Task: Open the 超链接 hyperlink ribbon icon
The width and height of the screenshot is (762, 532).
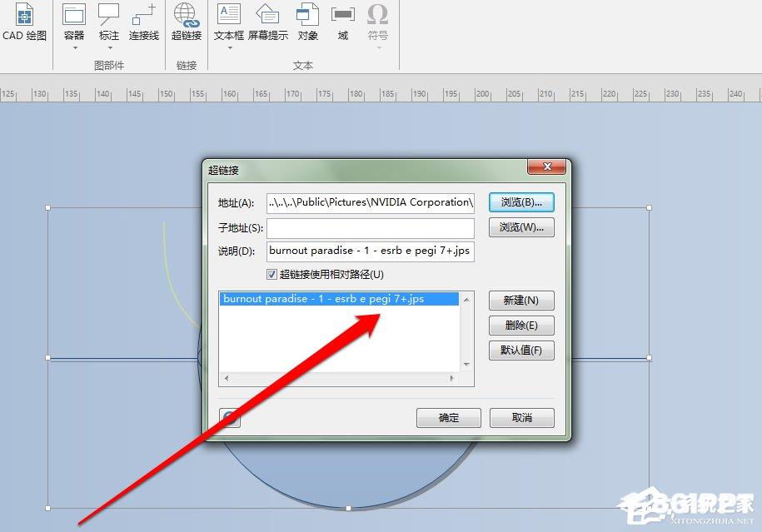Action: point(186,22)
